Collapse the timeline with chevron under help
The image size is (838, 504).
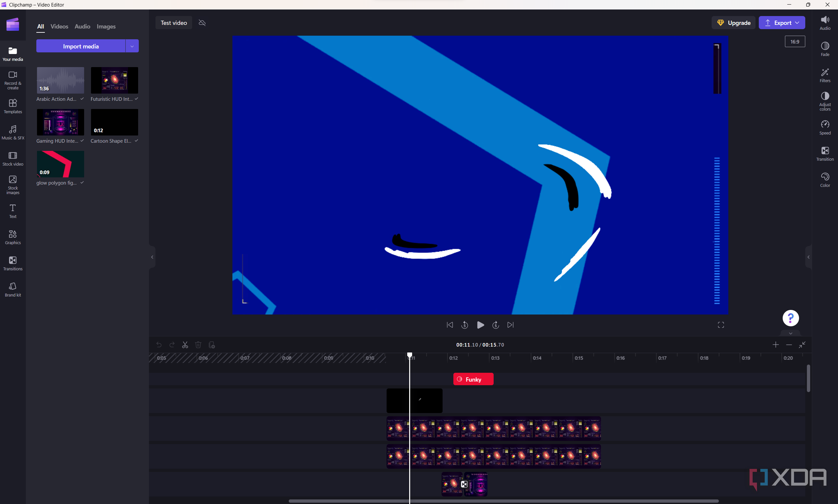pos(791,333)
